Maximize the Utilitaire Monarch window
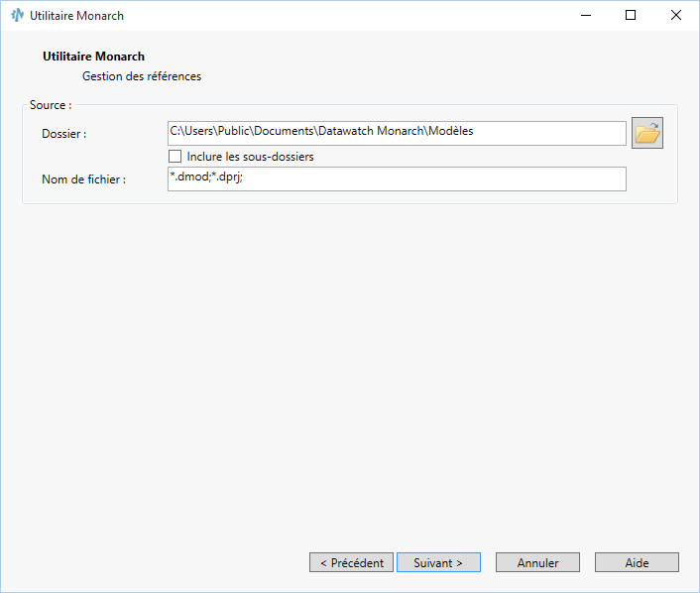 tap(631, 15)
